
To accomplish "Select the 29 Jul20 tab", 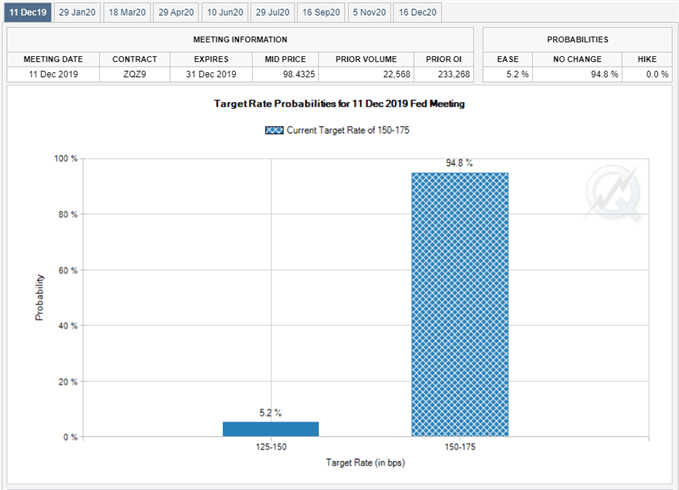I will 272,12.
